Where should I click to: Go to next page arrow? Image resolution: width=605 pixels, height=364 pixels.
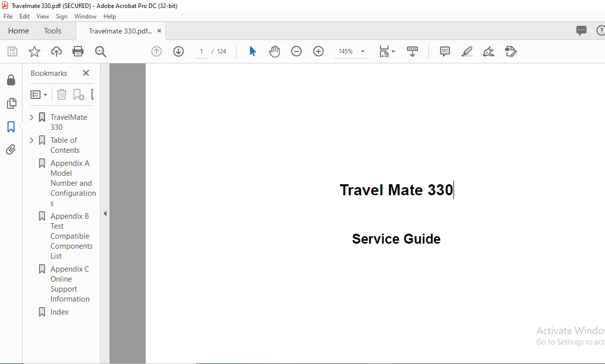point(178,51)
